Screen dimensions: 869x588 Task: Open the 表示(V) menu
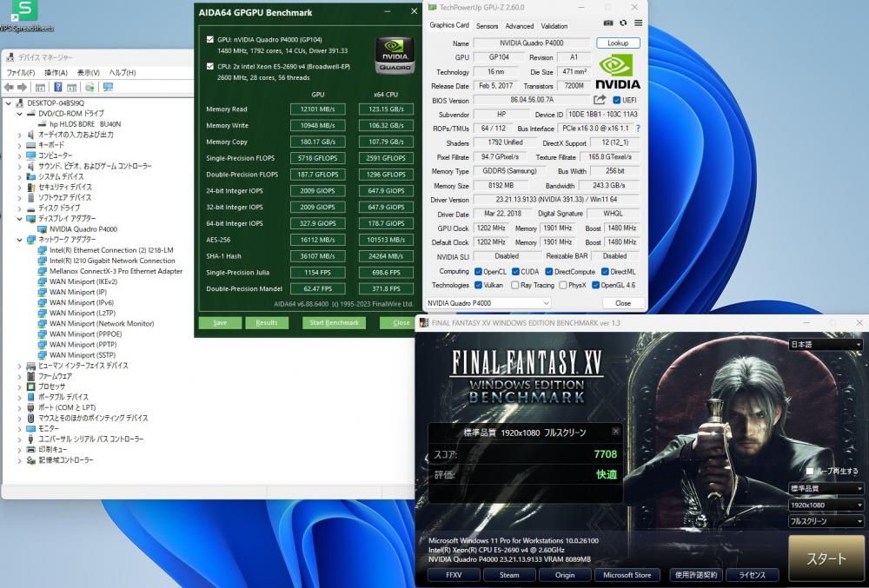tap(88, 73)
